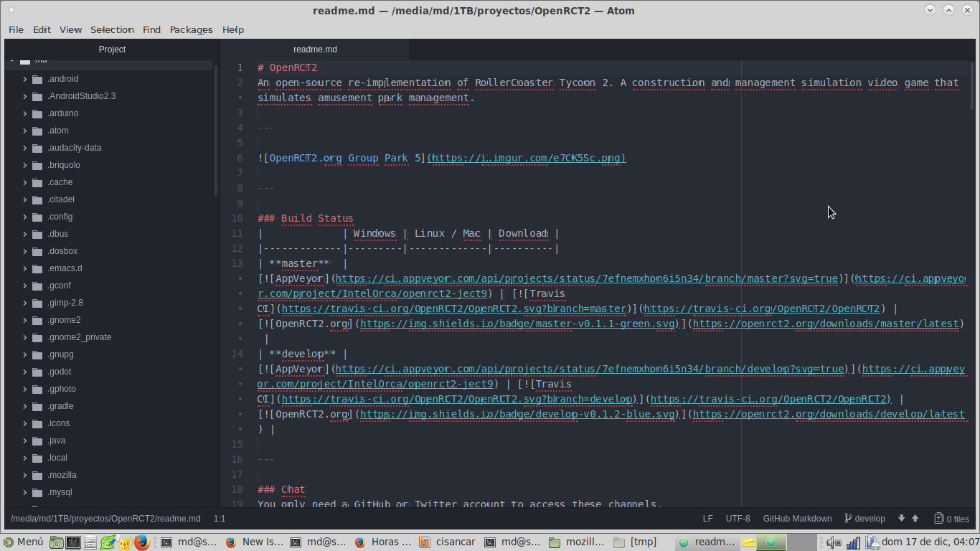Expand the .gnome2 folder chevron
The height and width of the screenshot is (551, 980).
pos(25,320)
